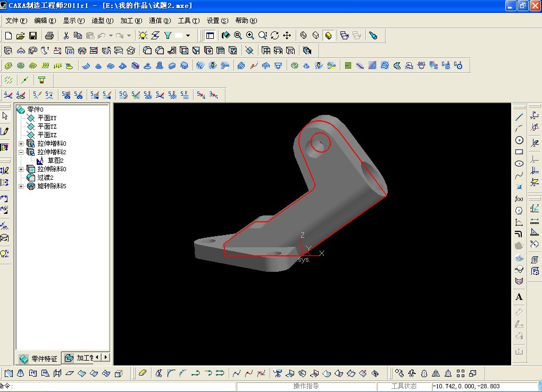This screenshot has width=542, height=392.
Task: Click the array grid icon in bottom toolbar
Action: (461, 373)
